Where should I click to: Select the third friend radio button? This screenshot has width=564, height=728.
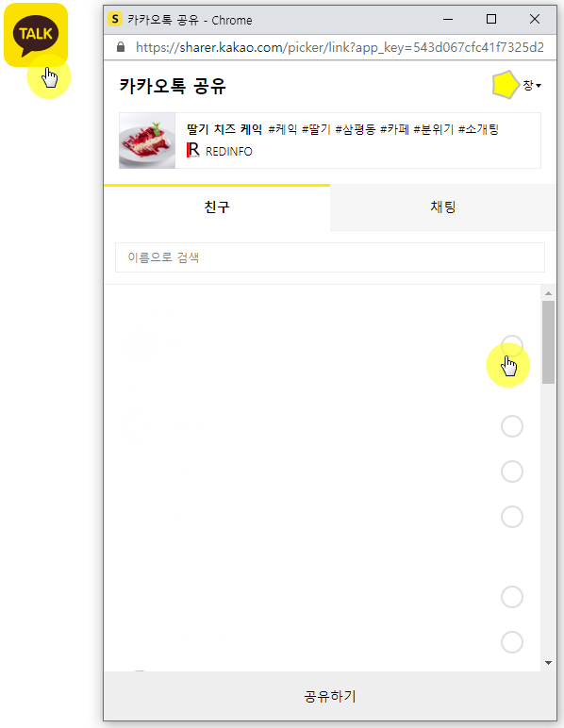(x=512, y=472)
